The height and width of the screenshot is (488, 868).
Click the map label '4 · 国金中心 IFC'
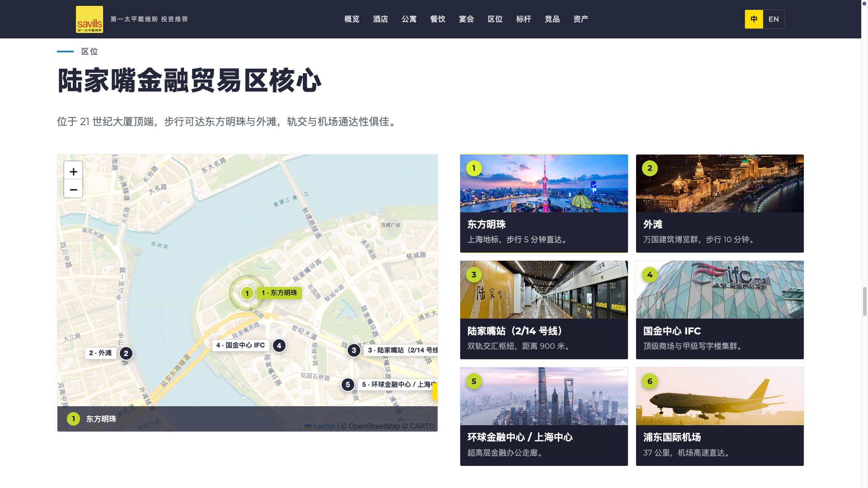pyautogui.click(x=241, y=345)
